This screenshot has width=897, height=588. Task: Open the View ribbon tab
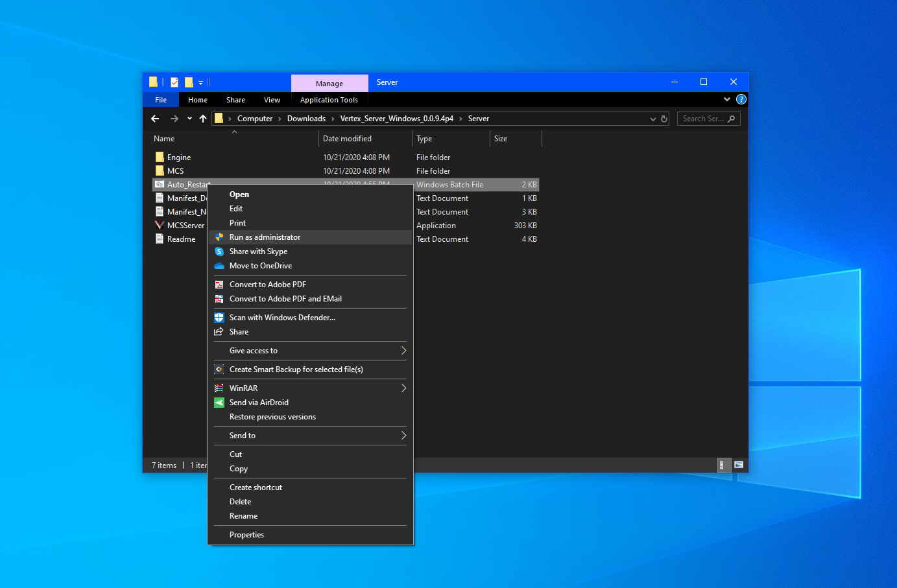[272, 100]
